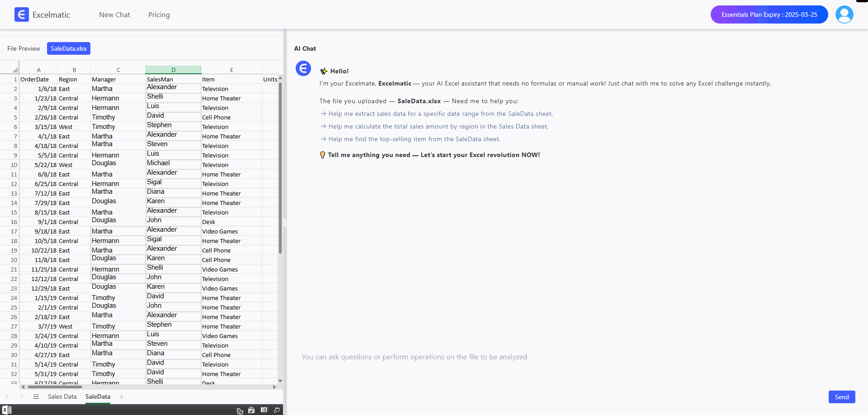Image resolution: width=868 pixels, height=415 pixels.
Task: Open the user profile avatar
Action: click(x=844, y=14)
